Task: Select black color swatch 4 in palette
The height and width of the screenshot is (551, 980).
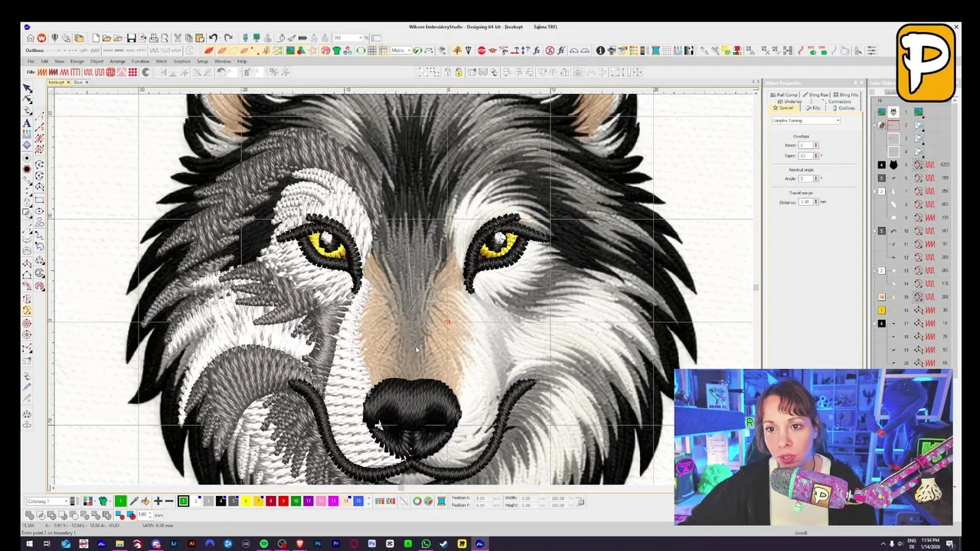Action: (221, 501)
